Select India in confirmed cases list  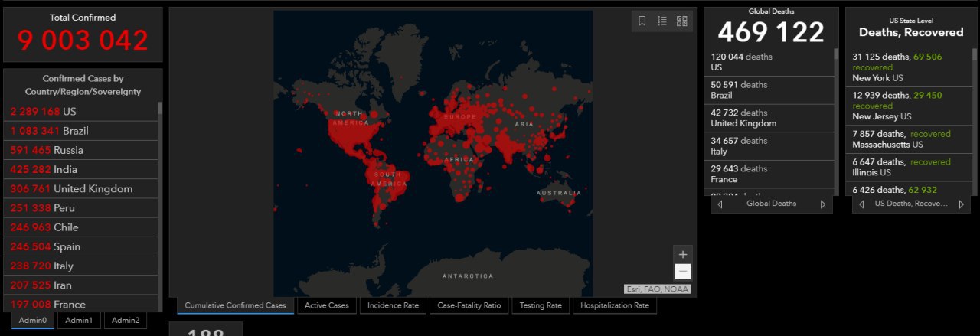80,169
